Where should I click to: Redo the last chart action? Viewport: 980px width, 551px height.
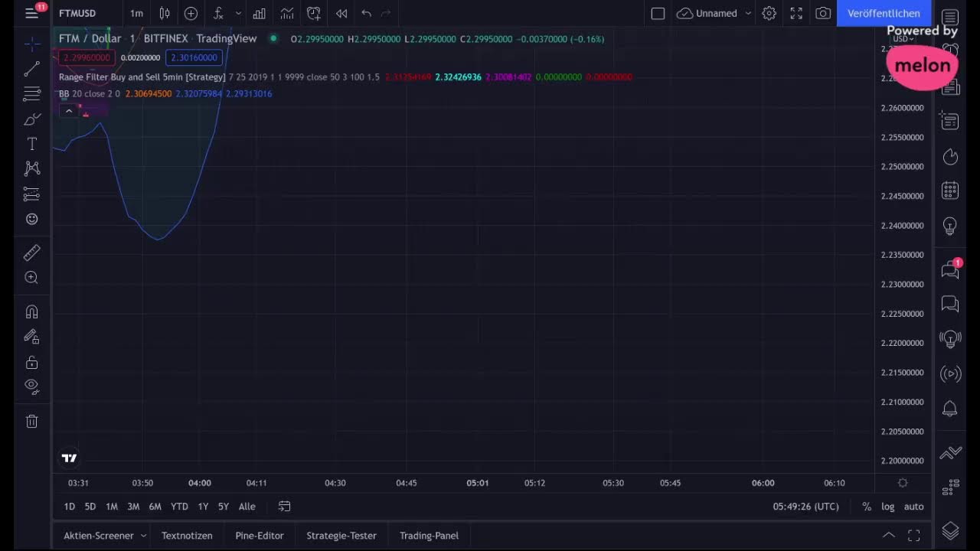pyautogui.click(x=386, y=13)
